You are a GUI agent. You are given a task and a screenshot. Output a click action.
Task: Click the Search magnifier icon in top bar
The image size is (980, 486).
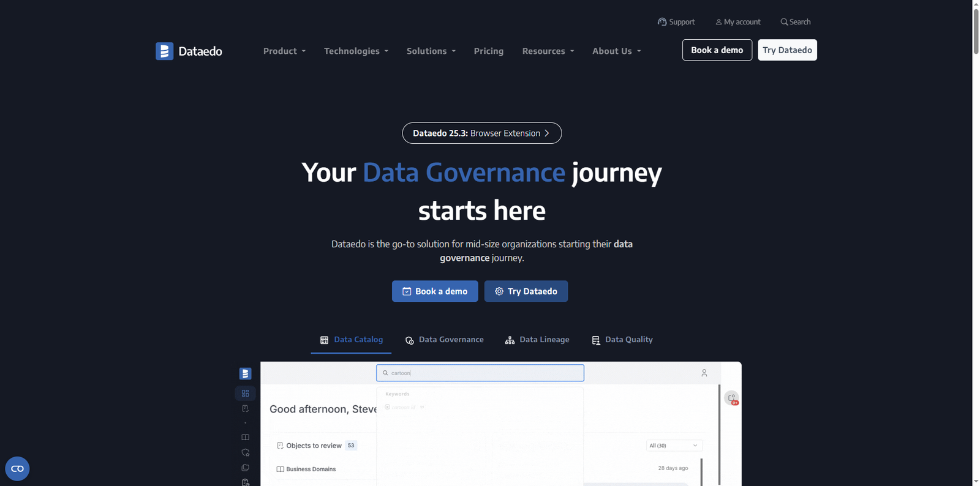pos(784,22)
